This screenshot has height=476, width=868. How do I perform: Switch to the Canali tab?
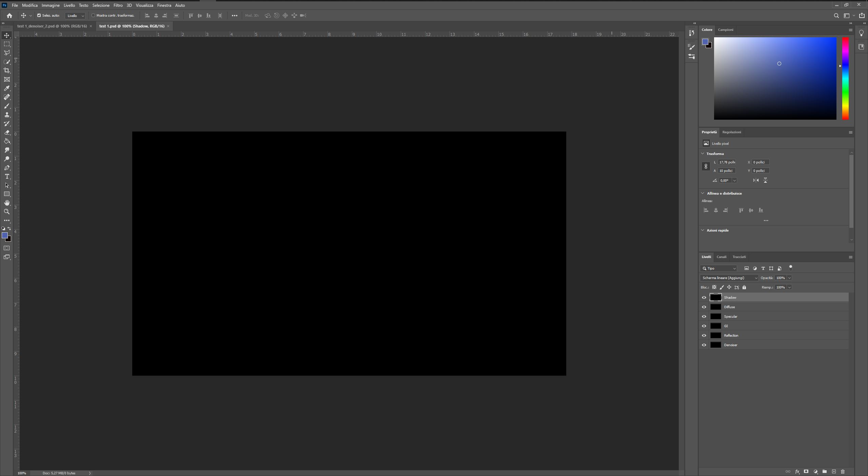[x=721, y=257]
